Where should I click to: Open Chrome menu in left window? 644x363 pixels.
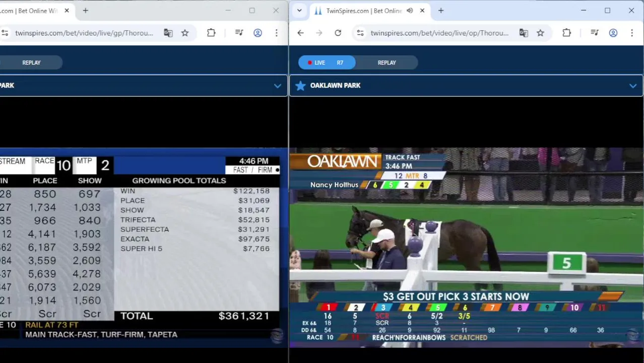276,33
